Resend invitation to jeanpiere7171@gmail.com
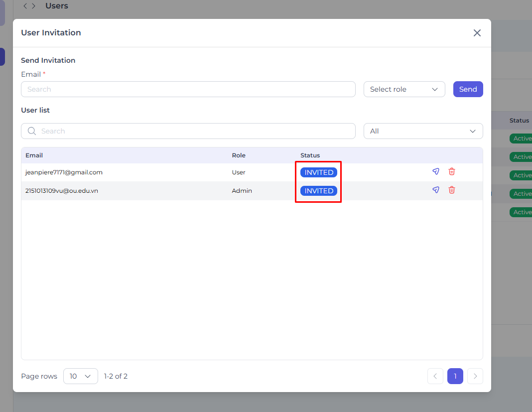532x412 pixels. [x=436, y=171]
